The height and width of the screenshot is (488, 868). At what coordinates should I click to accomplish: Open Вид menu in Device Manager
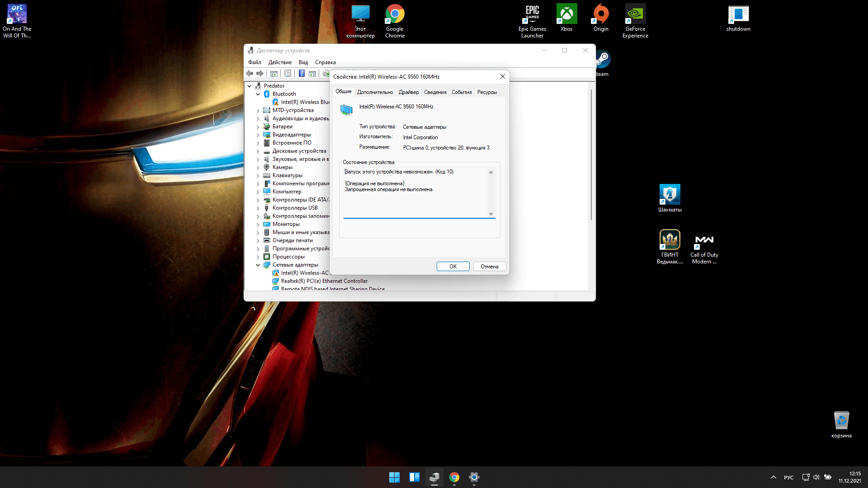304,62
